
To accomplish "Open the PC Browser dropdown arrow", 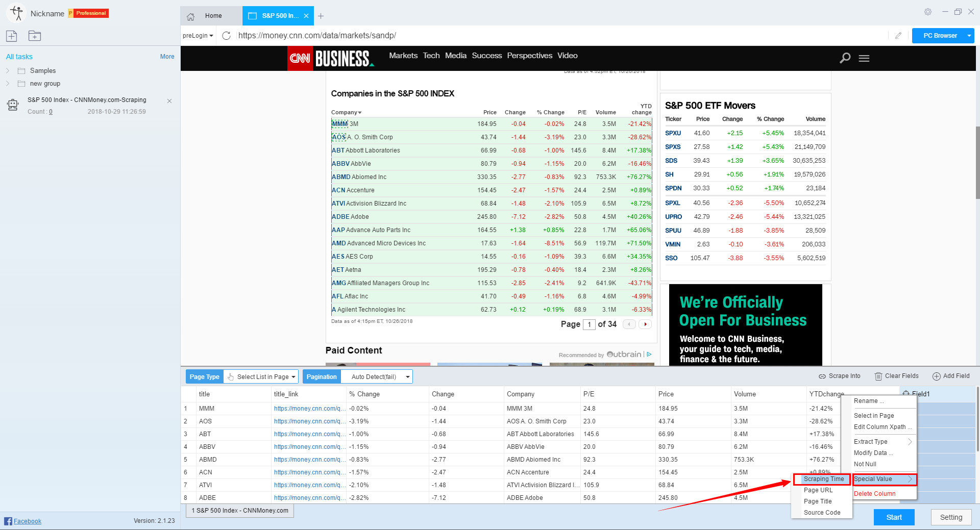I will tap(969, 36).
